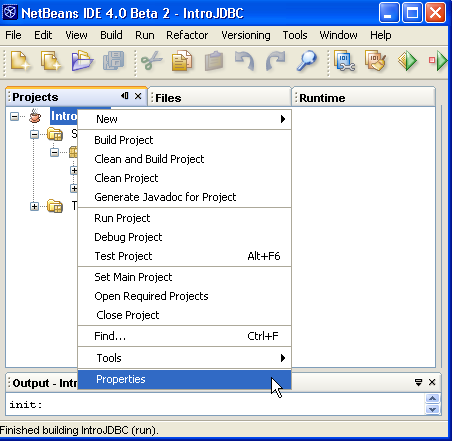The image size is (452, 441).
Task: Open the Versioning menu
Action: tap(246, 35)
